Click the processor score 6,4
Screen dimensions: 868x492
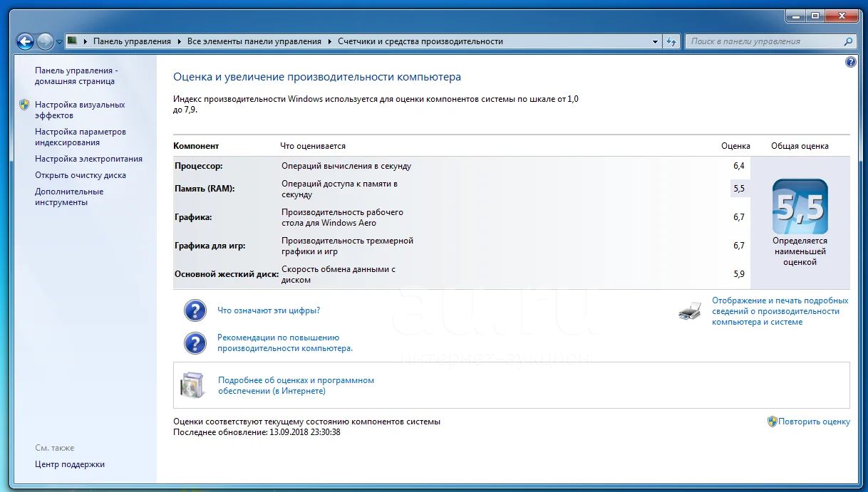[738, 166]
